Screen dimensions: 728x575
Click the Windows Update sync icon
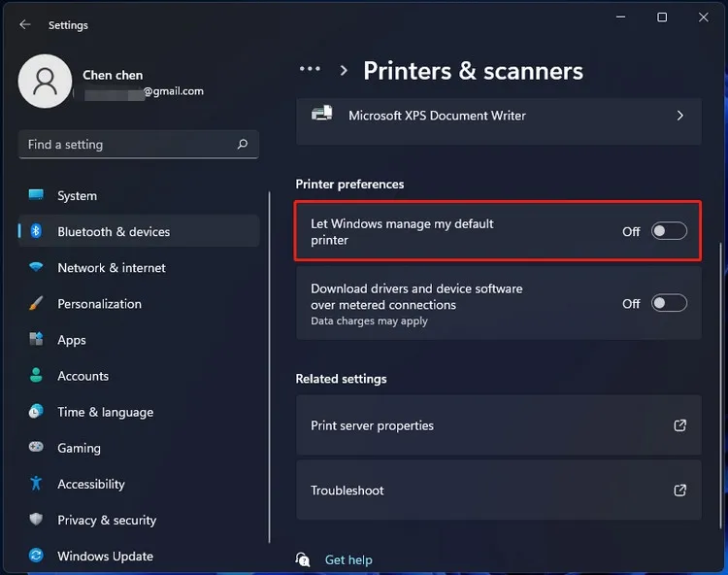pyautogui.click(x=36, y=556)
